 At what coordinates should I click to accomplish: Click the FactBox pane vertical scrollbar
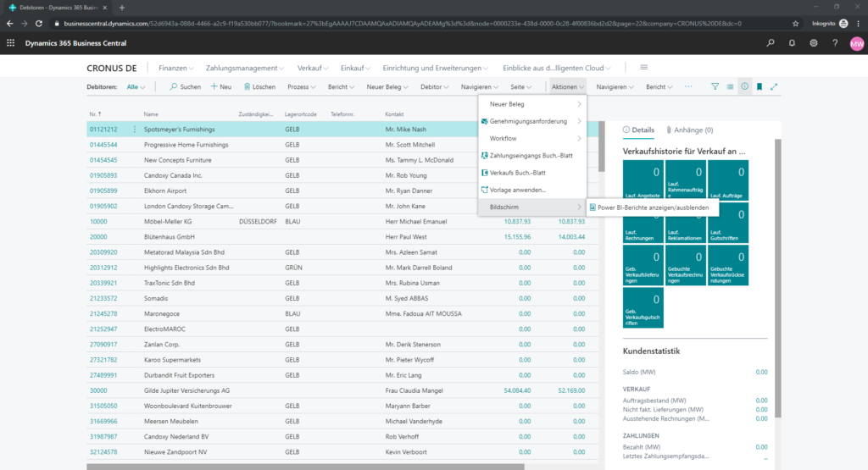pyautogui.click(x=778, y=278)
